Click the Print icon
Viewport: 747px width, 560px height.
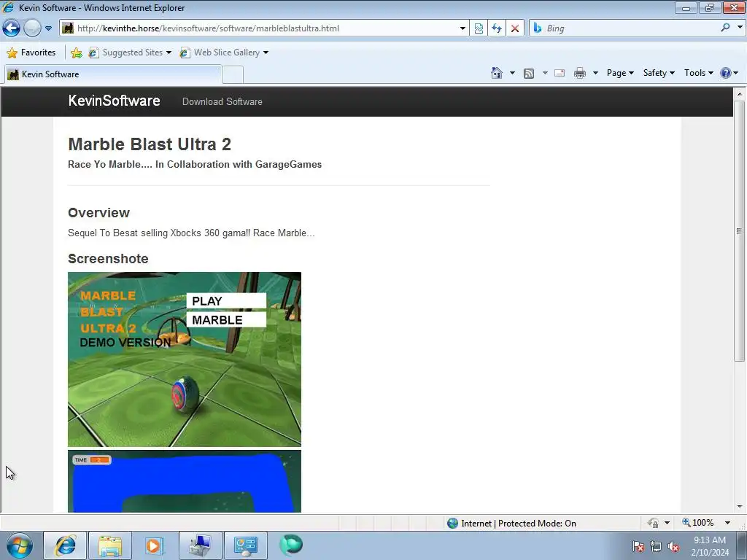[x=580, y=73]
